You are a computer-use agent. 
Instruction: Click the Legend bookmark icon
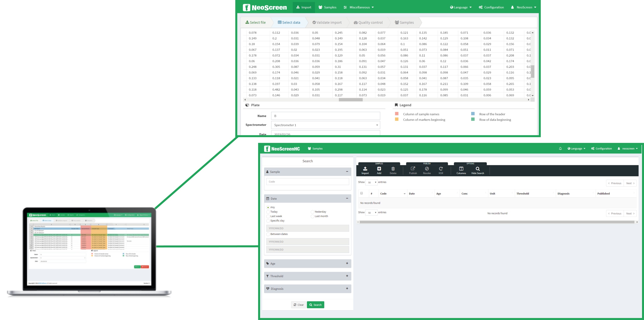click(396, 105)
